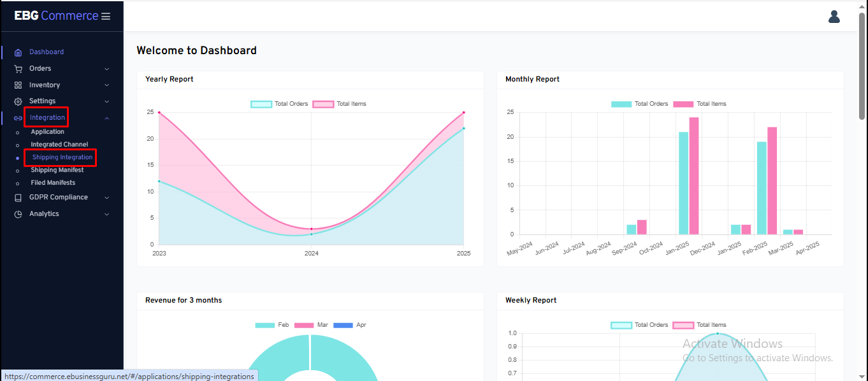Open the Shipping Manifest link
This screenshot has height=381, width=868.
click(x=57, y=170)
